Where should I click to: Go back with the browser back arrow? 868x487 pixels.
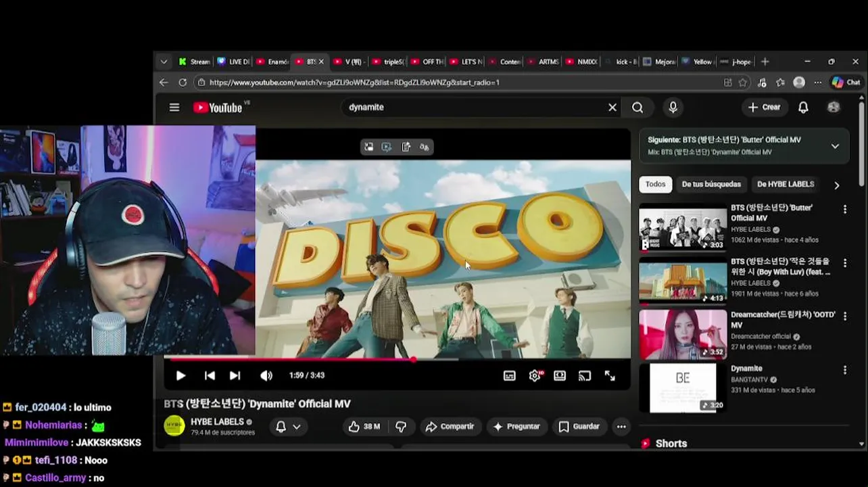coord(164,83)
